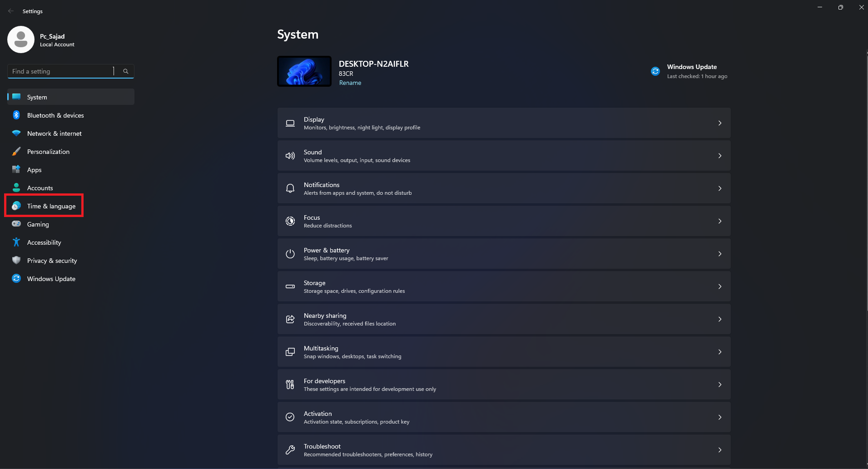The height and width of the screenshot is (469, 868).
Task: Click the Time & language clock icon
Action: [x=16, y=206]
